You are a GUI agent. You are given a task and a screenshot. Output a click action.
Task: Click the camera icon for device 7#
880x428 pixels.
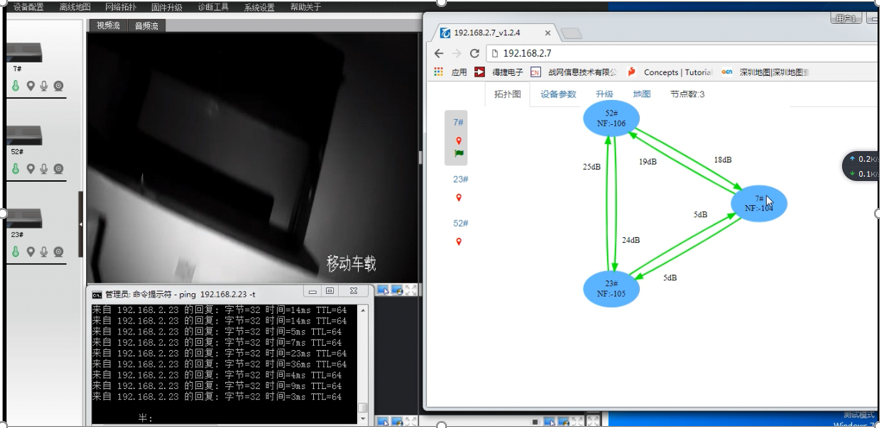point(59,87)
